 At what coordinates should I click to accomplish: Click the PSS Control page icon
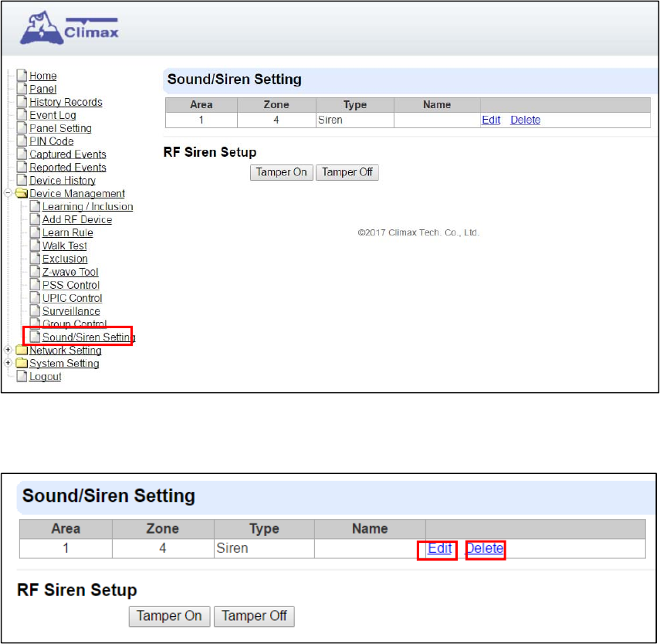(x=36, y=284)
